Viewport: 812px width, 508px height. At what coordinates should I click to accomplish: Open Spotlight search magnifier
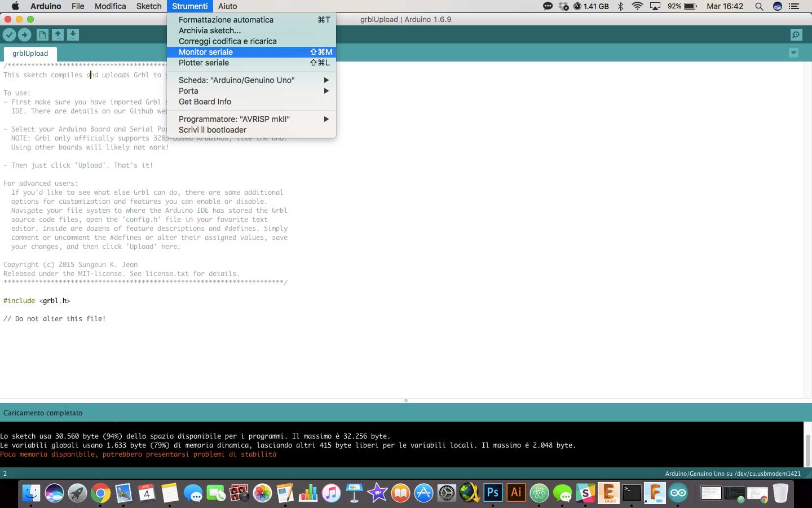[x=759, y=6]
